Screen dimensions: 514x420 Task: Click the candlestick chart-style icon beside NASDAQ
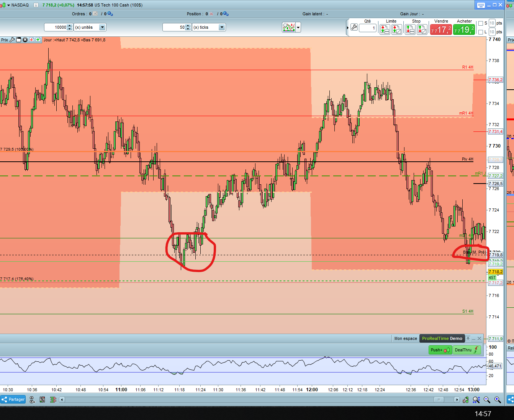tap(3, 5)
